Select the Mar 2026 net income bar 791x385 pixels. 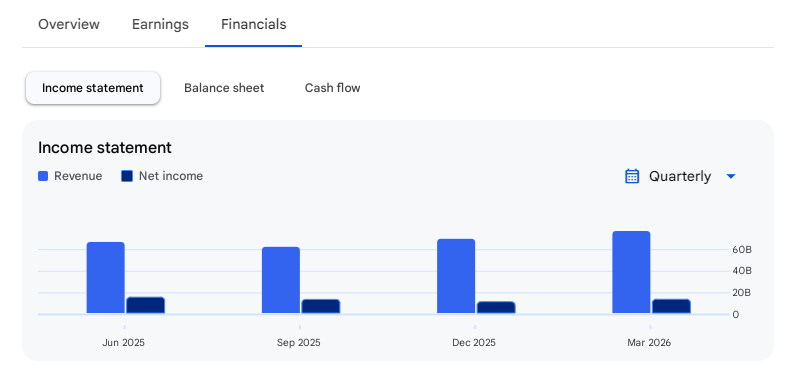[x=671, y=306]
